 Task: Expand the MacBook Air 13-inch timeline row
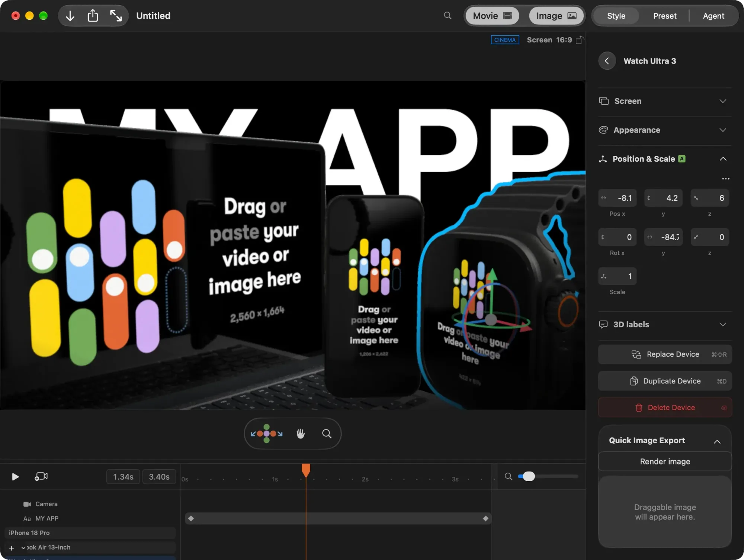(x=23, y=548)
